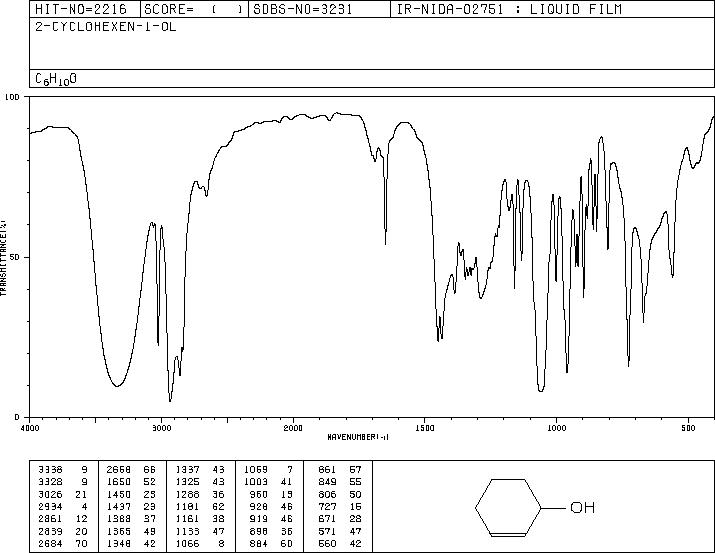Click the peak table entry 1181
The height and width of the screenshot is (553, 715).
187,506
